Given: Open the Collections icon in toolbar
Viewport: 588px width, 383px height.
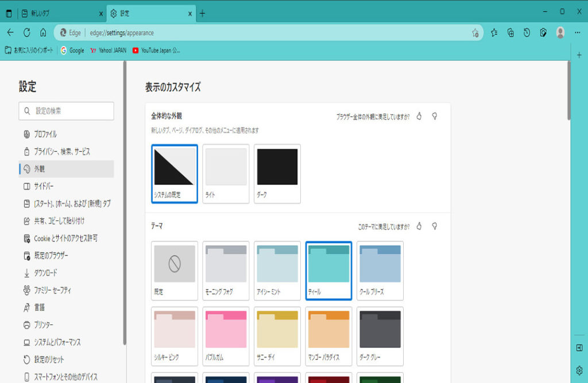Looking at the screenshot, I should [510, 33].
